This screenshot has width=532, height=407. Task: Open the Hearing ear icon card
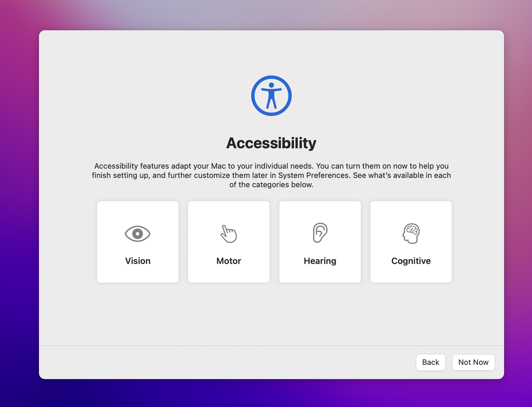click(x=320, y=242)
